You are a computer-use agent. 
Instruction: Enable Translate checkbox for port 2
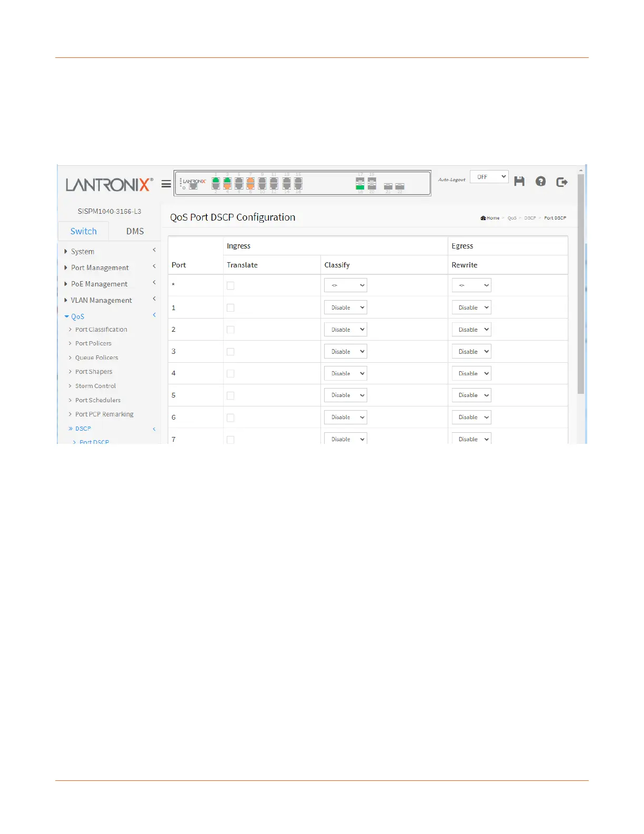click(230, 330)
